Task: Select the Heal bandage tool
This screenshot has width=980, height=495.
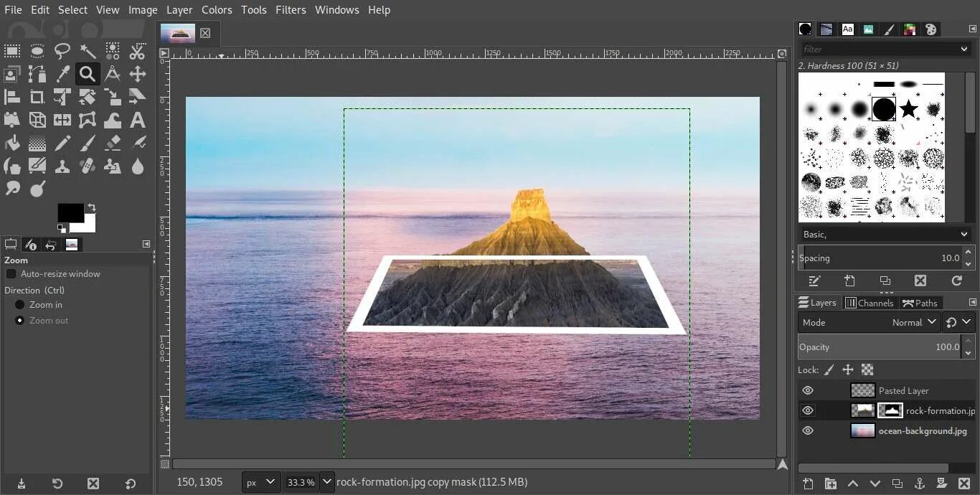Action: click(x=88, y=166)
